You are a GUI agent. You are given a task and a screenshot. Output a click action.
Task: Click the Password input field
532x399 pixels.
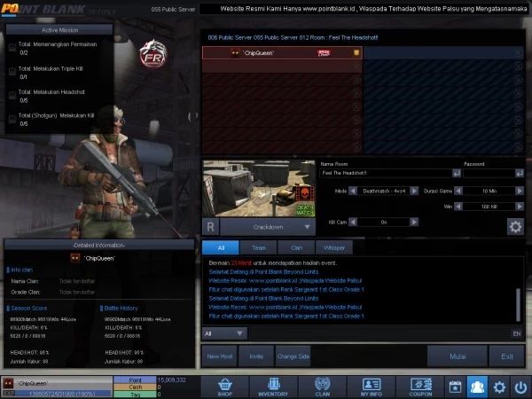tap(489, 174)
